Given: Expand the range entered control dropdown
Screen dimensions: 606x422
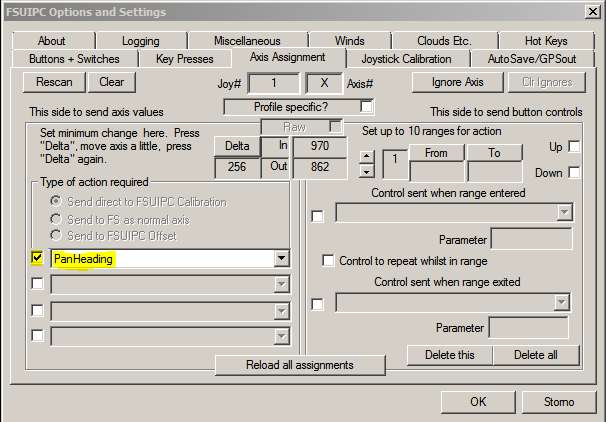Looking at the screenshot, I should click(x=563, y=212).
